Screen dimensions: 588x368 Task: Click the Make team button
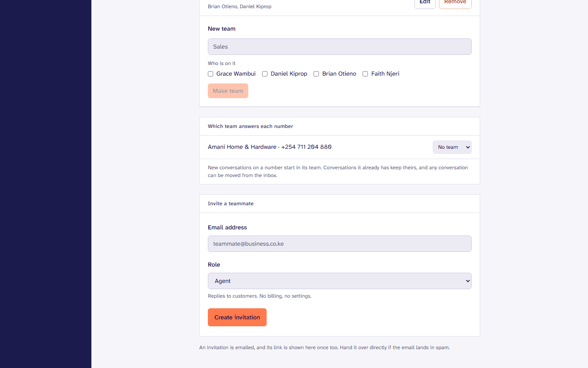coord(228,91)
